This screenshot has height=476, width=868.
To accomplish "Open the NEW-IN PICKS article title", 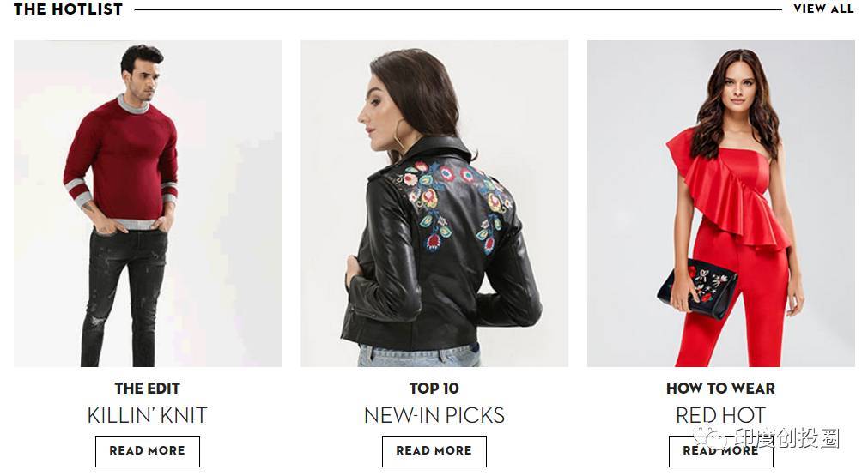I will pos(434,415).
